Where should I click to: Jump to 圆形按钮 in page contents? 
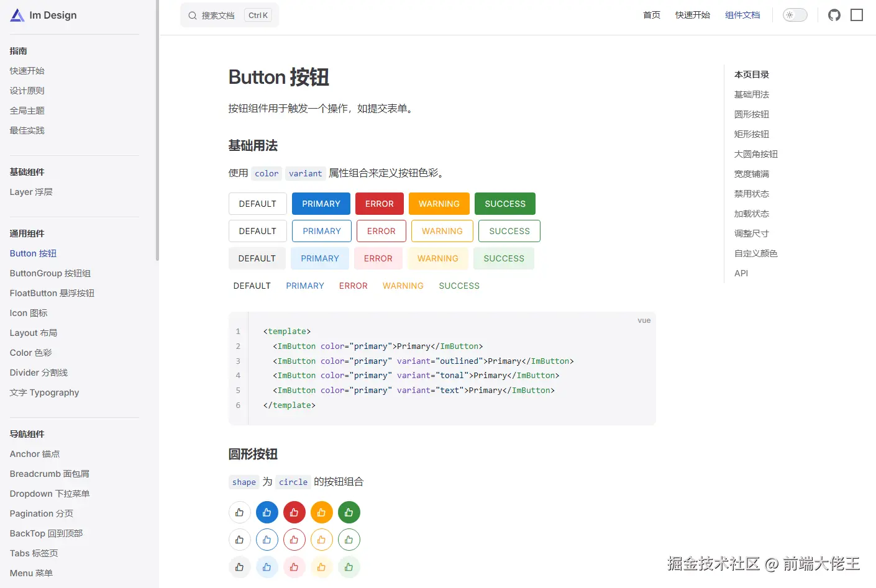[752, 114]
